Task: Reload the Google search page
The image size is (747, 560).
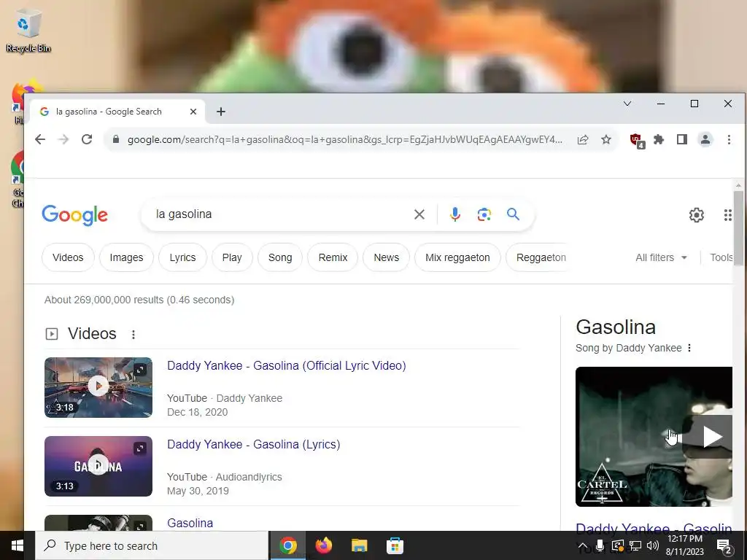Action: [x=87, y=139]
